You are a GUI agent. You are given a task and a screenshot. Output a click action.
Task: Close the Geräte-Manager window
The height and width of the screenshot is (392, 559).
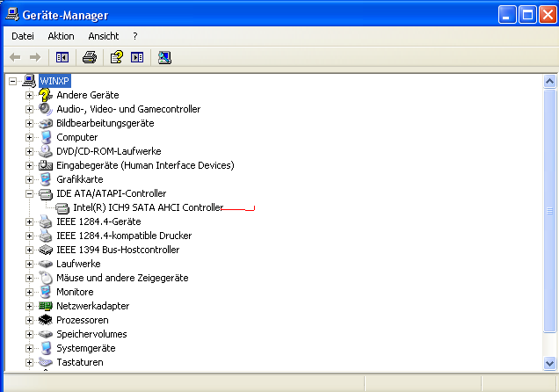pos(548,15)
